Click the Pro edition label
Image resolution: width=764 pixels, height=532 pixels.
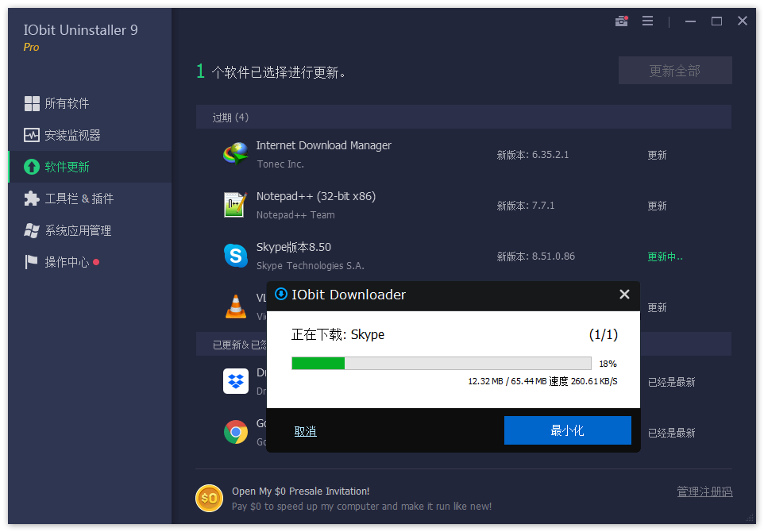click(x=31, y=48)
